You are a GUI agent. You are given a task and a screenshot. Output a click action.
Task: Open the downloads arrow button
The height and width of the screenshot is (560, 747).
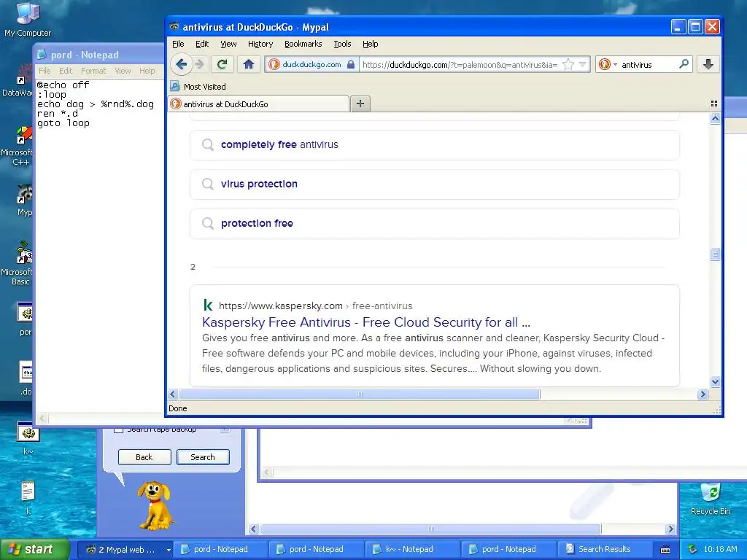pos(708,64)
